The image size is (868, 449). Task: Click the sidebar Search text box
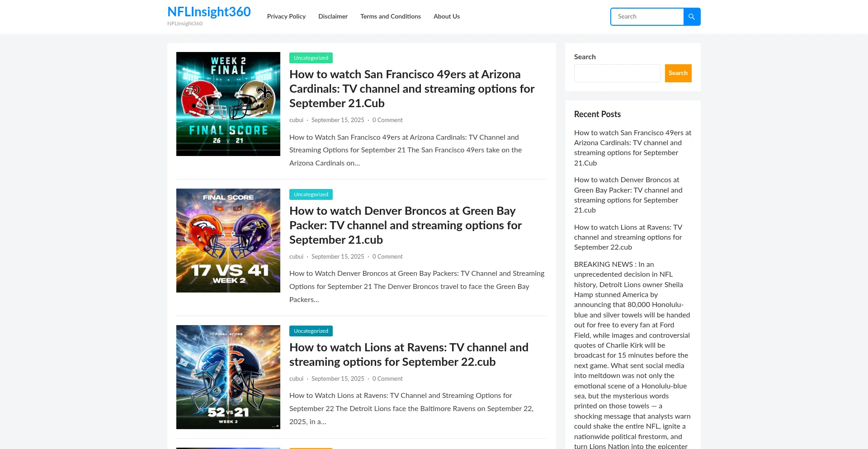(x=617, y=73)
